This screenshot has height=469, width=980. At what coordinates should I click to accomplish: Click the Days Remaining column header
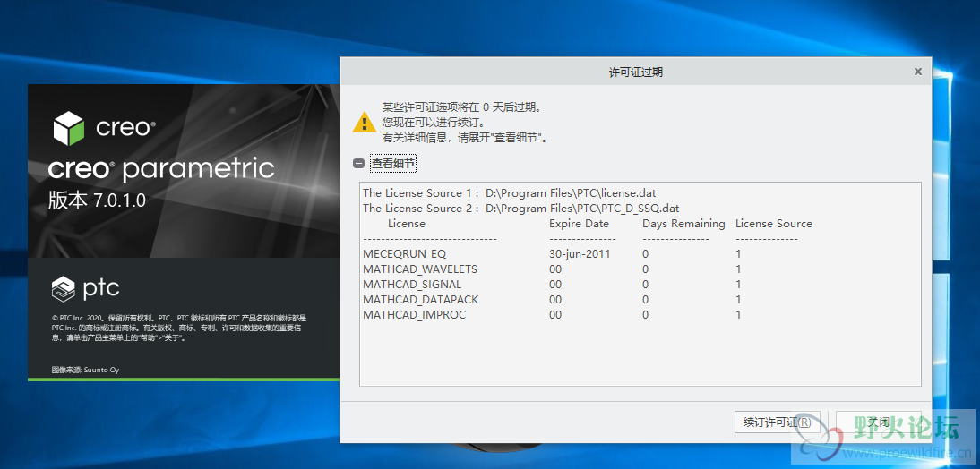coord(683,224)
